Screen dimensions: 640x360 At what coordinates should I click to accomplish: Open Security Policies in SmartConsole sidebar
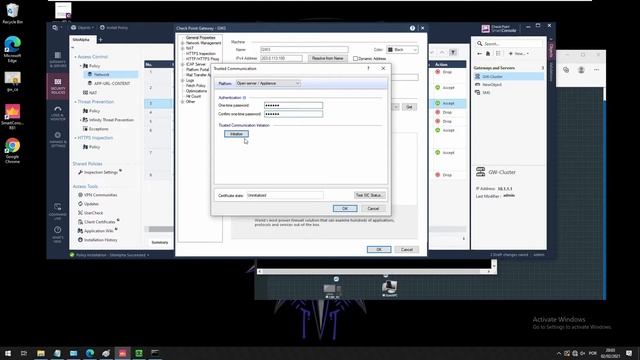[x=58, y=87]
